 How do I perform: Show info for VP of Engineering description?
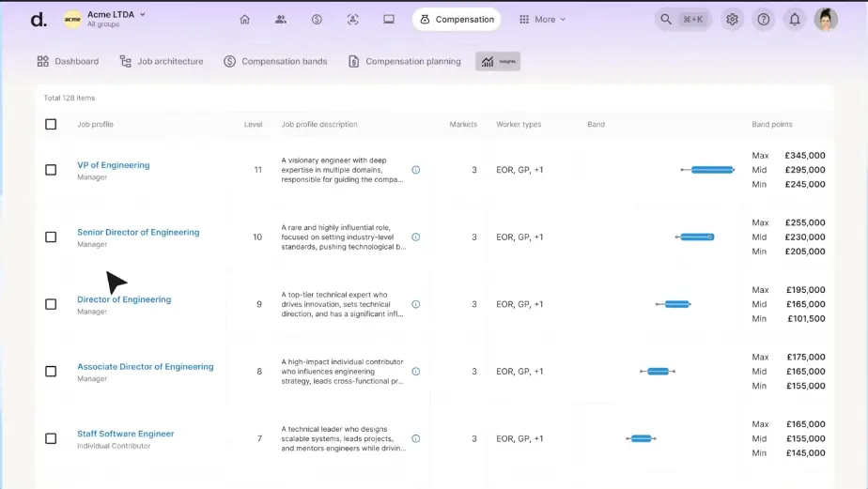(416, 170)
